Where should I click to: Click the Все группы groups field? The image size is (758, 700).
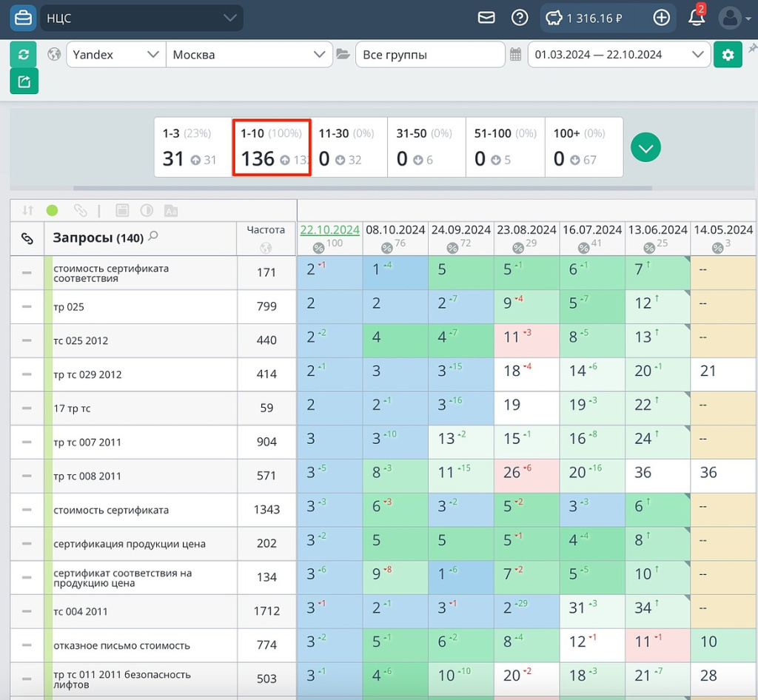pos(429,55)
